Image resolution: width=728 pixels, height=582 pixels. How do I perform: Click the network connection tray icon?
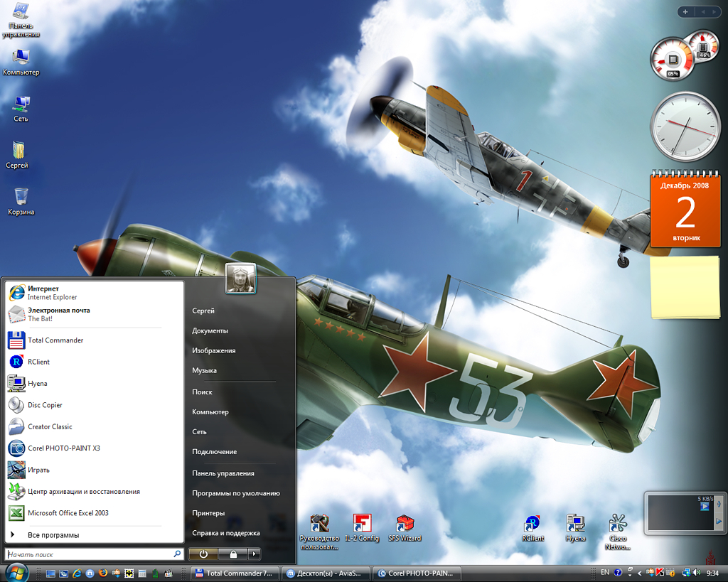[x=686, y=573]
